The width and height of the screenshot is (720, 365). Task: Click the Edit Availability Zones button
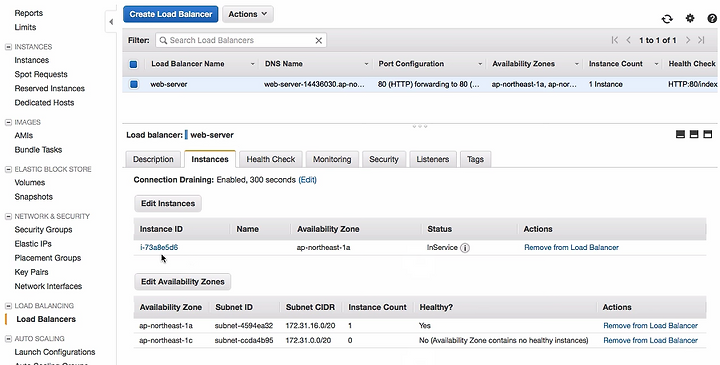click(183, 282)
